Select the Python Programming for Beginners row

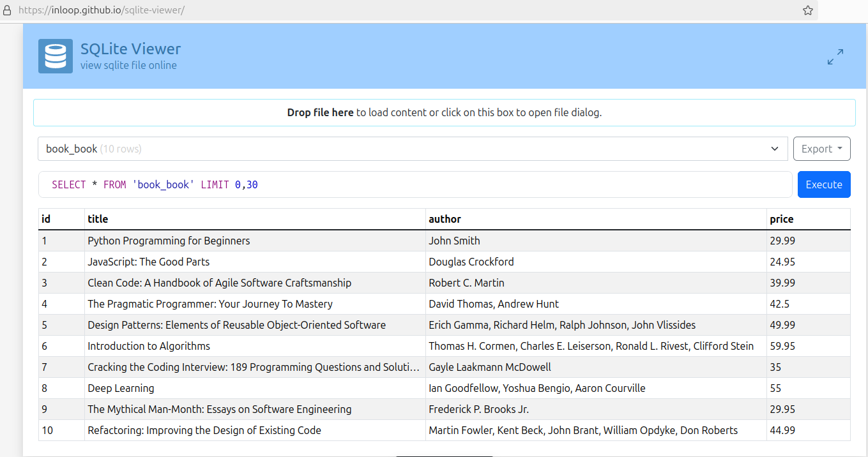pos(169,241)
